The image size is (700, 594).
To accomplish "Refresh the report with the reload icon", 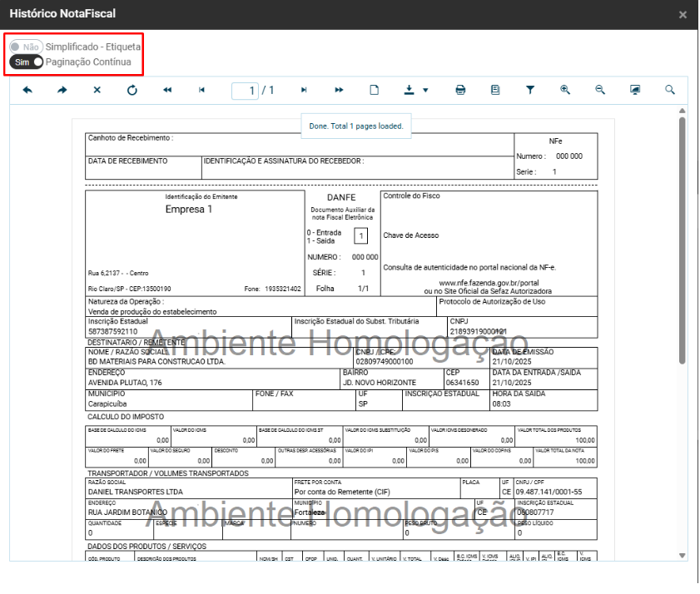I will coord(132,90).
